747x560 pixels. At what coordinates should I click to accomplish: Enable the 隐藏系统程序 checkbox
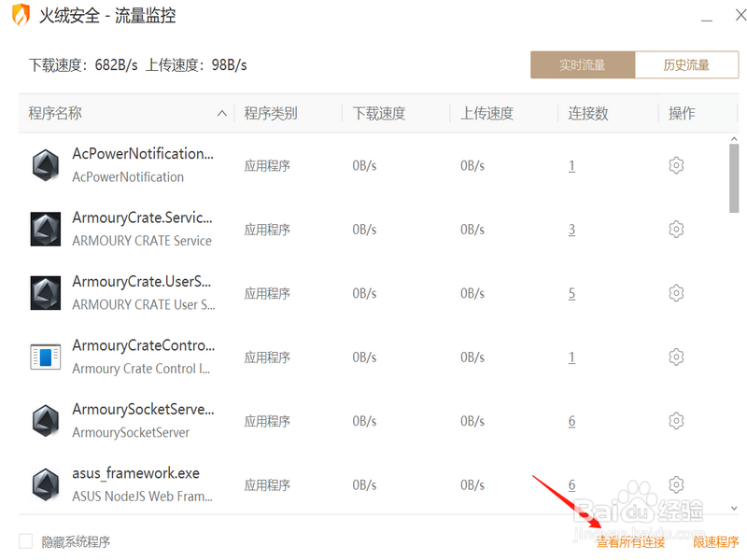[26, 541]
